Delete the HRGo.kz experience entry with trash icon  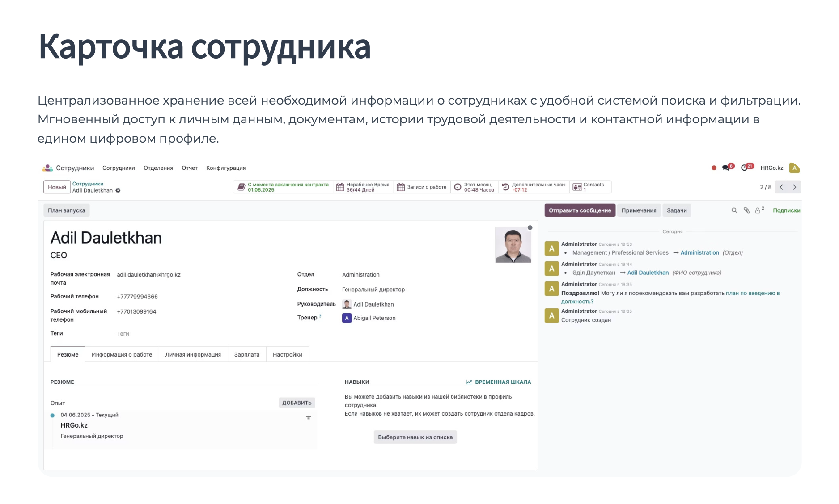[x=308, y=418]
